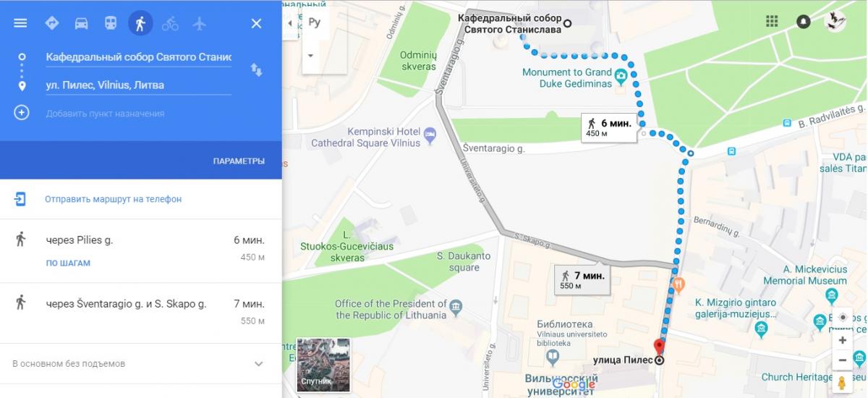The height and width of the screenshot is (398, 868).
Task: Open notifications bell icon
Action: [804, 21]
